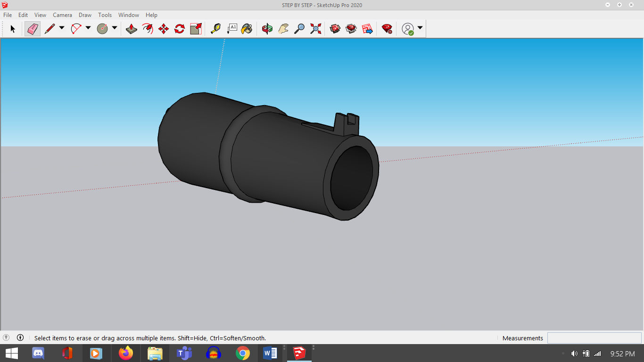
Task: Open the Extension Manager ruby icon
Action: point(387,29)
